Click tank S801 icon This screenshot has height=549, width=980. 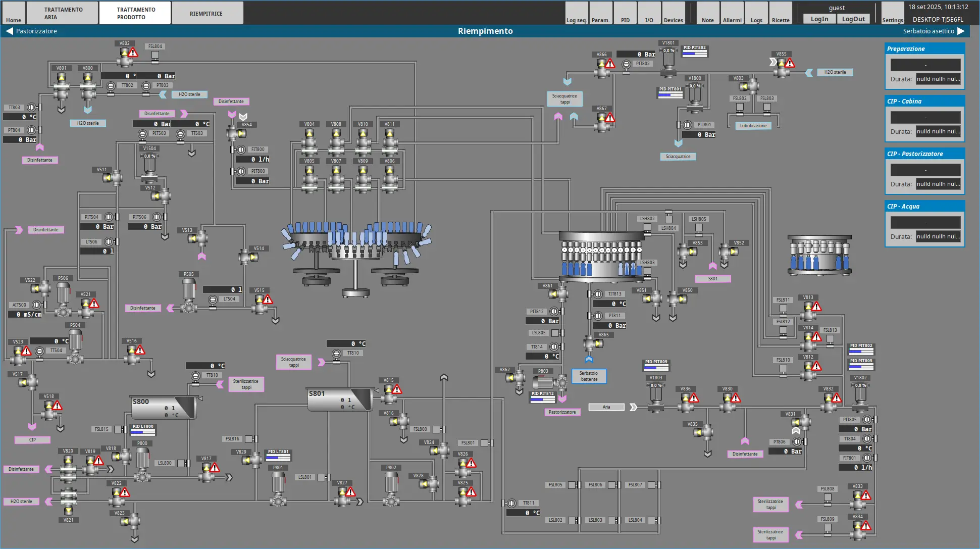[x=340, y=400]
